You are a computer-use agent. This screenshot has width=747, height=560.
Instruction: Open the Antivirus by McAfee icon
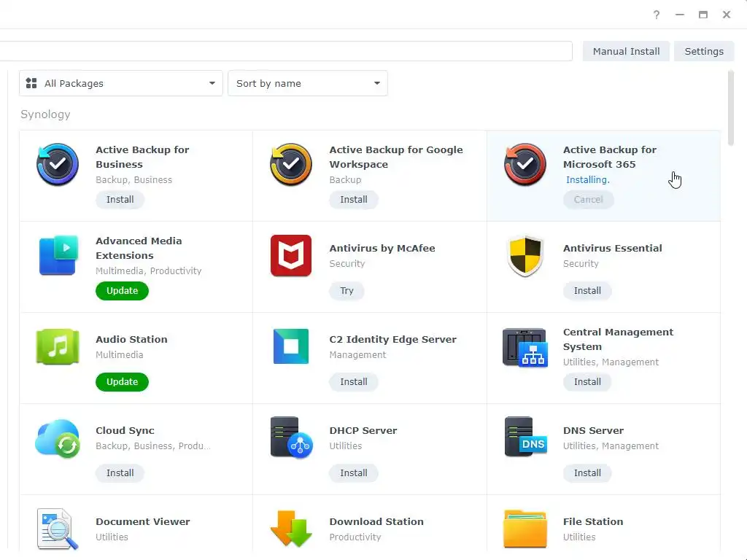tap(291, 255)
